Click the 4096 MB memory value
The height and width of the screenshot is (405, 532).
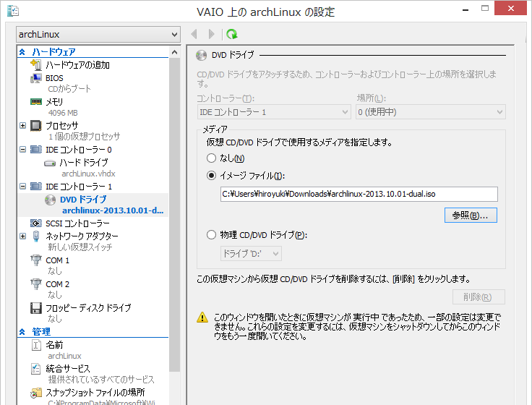pyautogui.click(x=63, y=113)
